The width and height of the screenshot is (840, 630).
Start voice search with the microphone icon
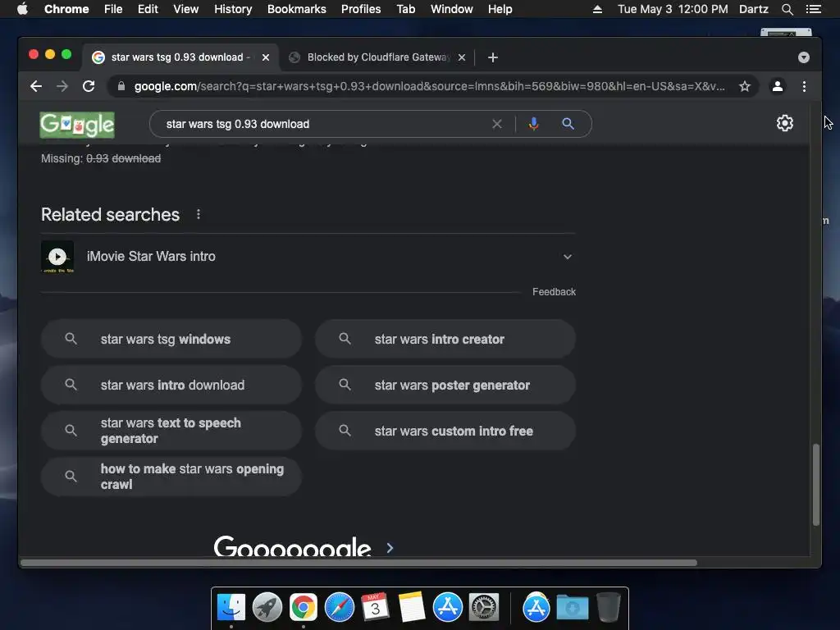(533, 124)
